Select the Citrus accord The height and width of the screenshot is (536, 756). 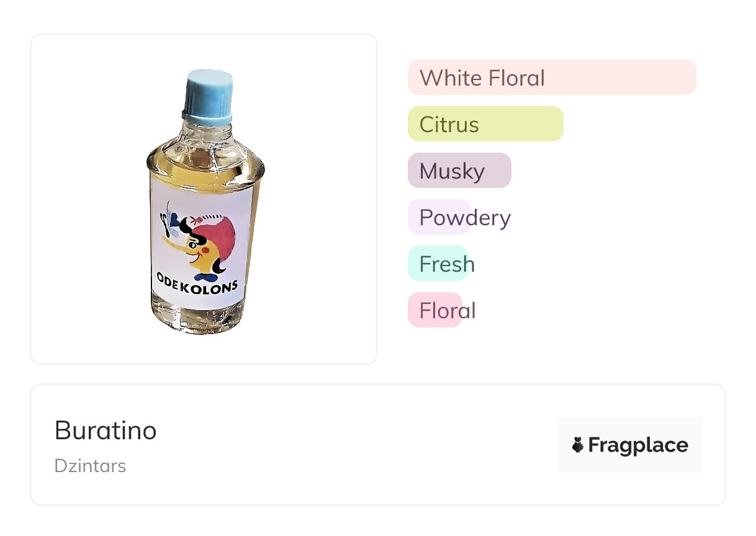click(x=485, y=124)
